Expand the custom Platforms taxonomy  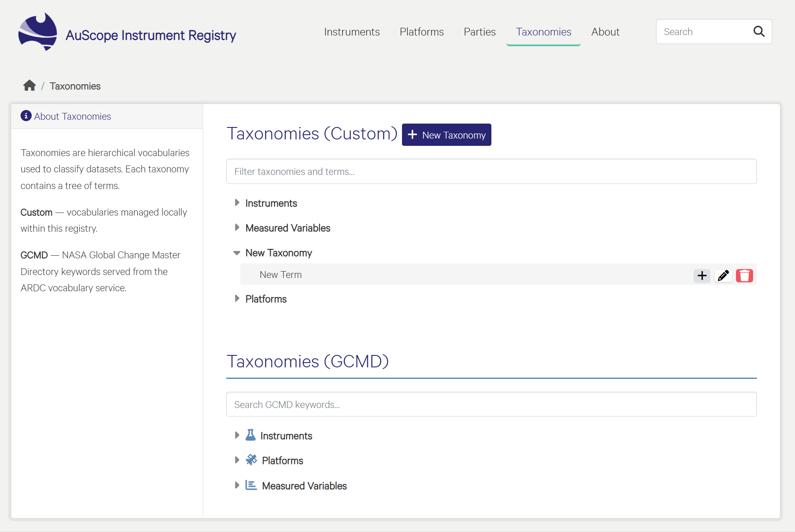237,298
